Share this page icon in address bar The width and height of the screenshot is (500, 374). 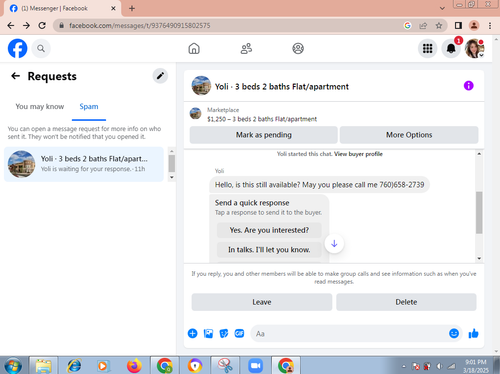coord(423,25)
